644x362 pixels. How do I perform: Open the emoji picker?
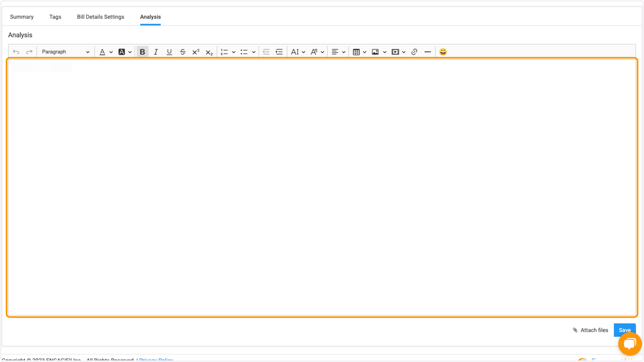[443, 52]
